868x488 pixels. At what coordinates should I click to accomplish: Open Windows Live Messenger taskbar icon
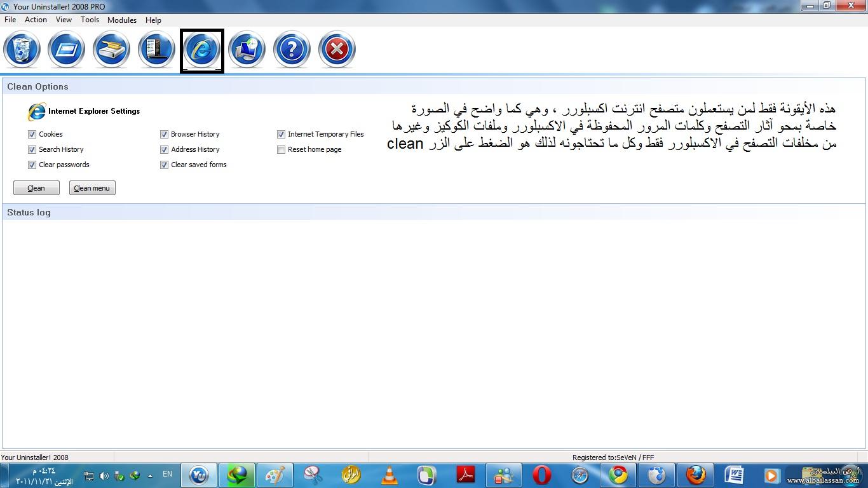(504, 475)
